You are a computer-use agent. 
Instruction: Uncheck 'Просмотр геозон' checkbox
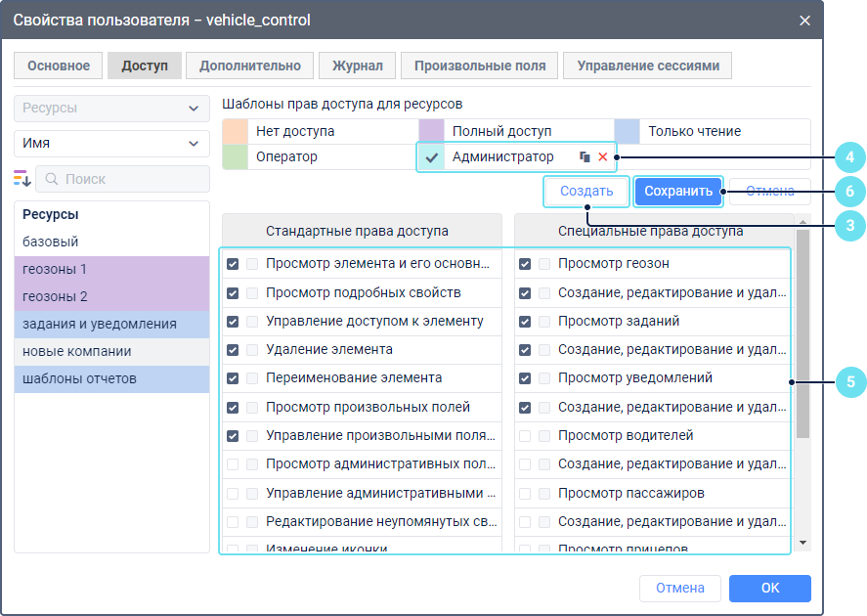[x=526, y=264]
